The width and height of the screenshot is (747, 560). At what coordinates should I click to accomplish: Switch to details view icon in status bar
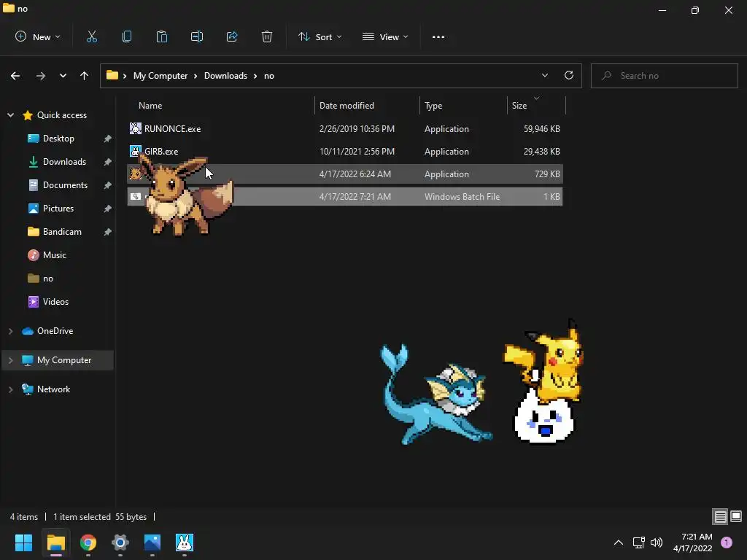[x=720, y=516]
